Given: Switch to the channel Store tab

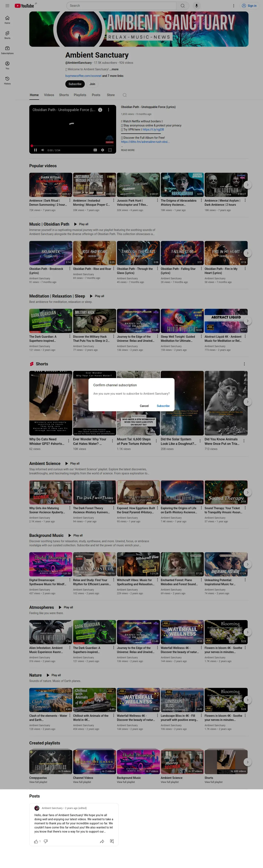Looking at the screenshot, I should click(111, 95).
